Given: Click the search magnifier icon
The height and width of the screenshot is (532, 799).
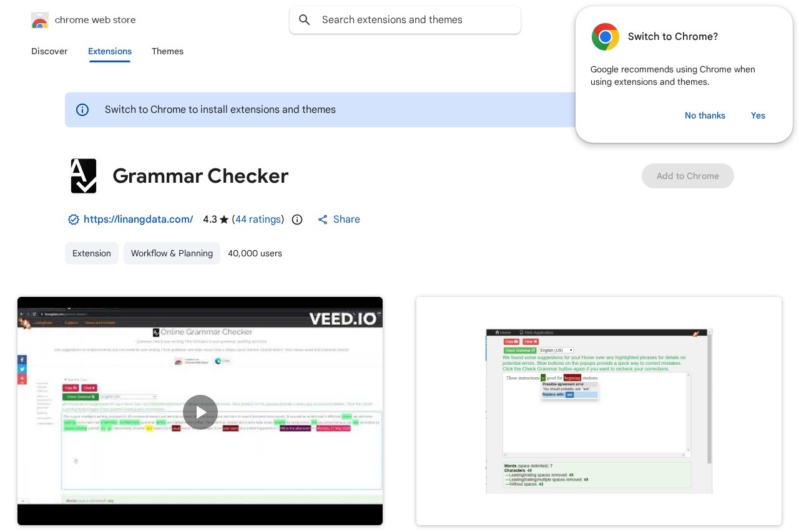Looking at the screenshot, I should pos(305,20).
